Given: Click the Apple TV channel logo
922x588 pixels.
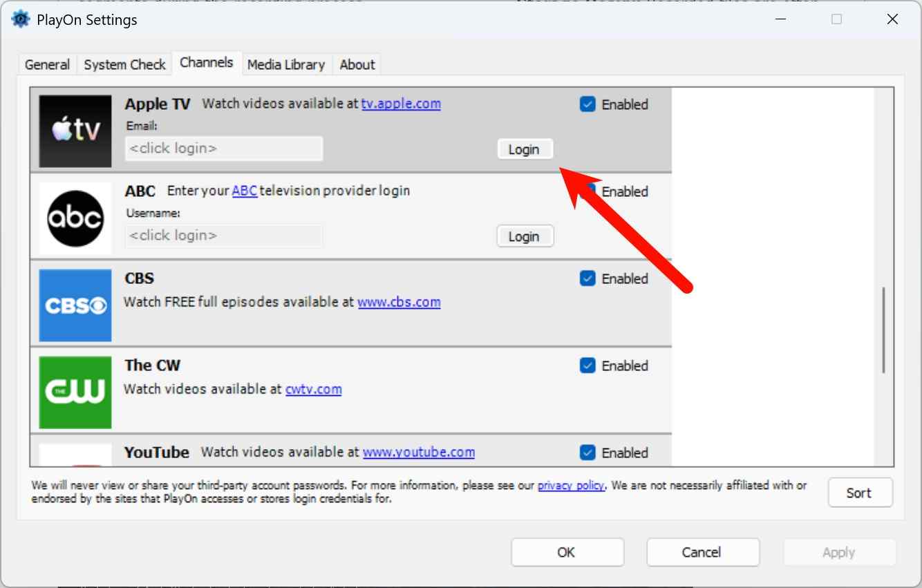Looking at the screenshot, I should pos(75,131).
